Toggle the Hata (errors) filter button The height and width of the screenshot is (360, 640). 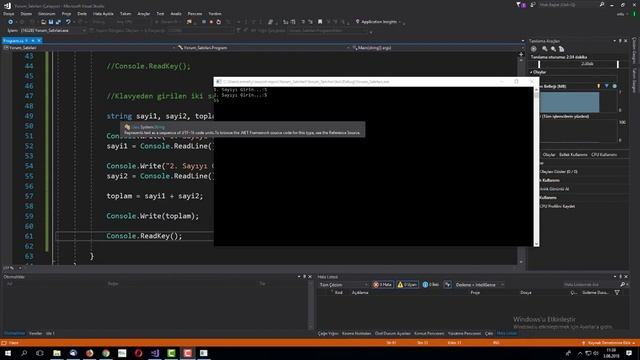pos(382,284)
